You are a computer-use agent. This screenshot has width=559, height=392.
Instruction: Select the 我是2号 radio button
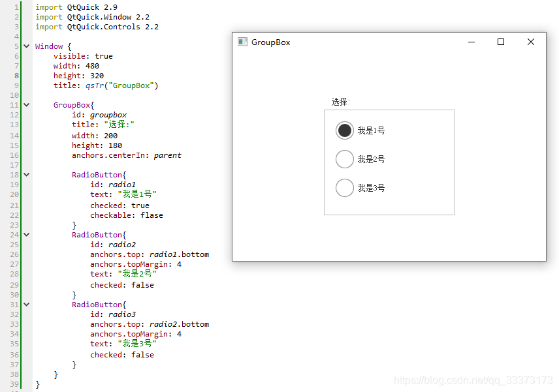point(344,158)
